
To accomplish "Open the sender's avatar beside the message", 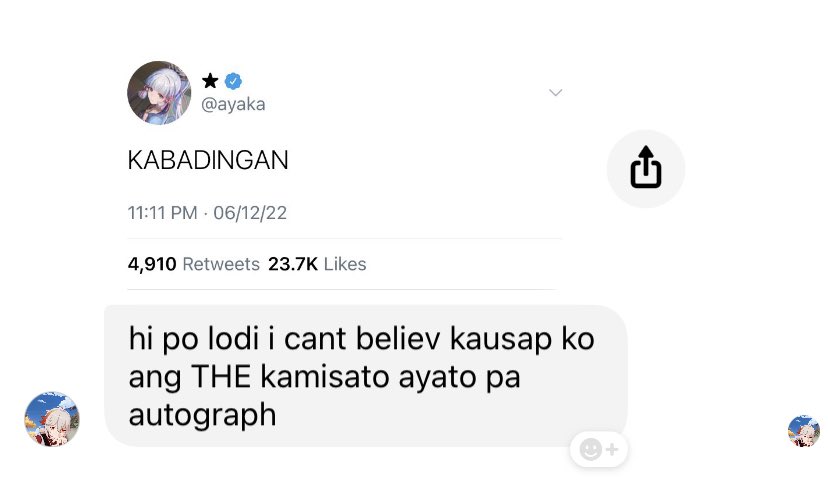I will point(52,419).
